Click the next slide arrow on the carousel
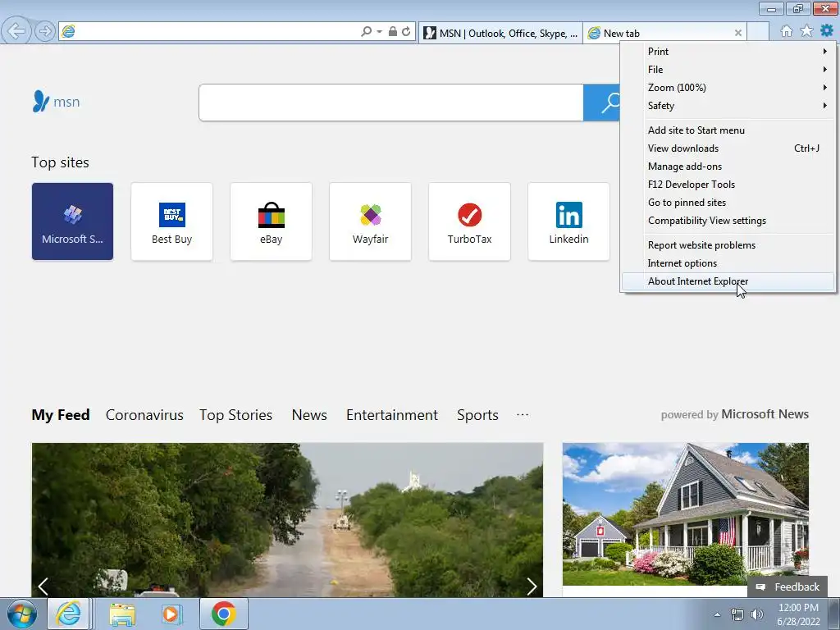 (x=532, y=587)
